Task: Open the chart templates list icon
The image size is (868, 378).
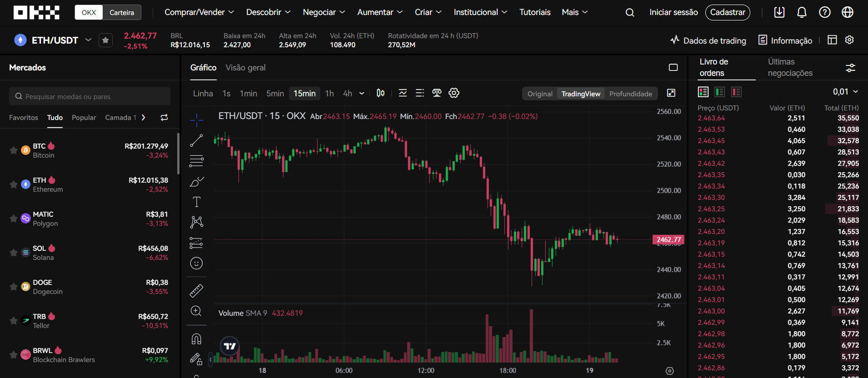Action: tap(420, 93)
